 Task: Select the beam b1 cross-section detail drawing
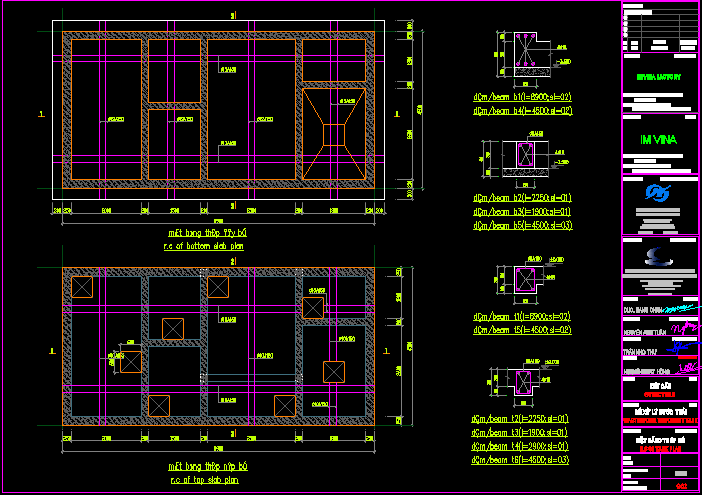[523, 54]
